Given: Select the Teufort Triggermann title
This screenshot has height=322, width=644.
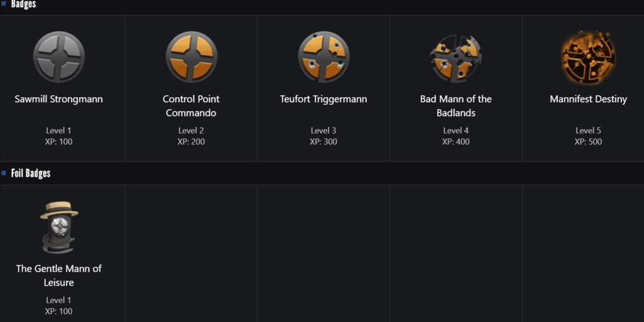Looking at the screenshot, I should (x=324, y=99).
